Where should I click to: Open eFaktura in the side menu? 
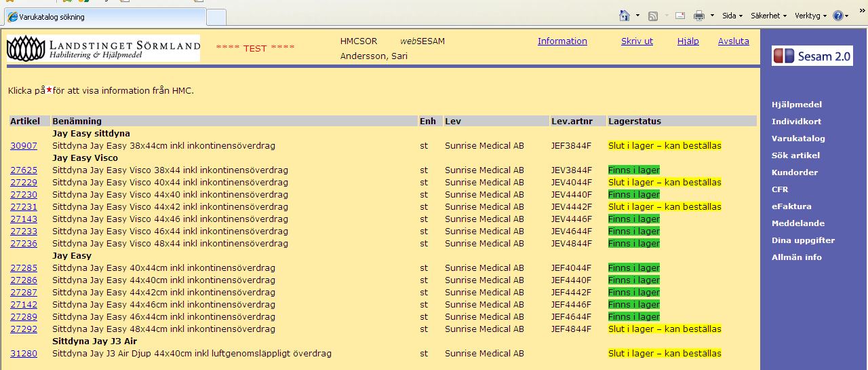791,206
